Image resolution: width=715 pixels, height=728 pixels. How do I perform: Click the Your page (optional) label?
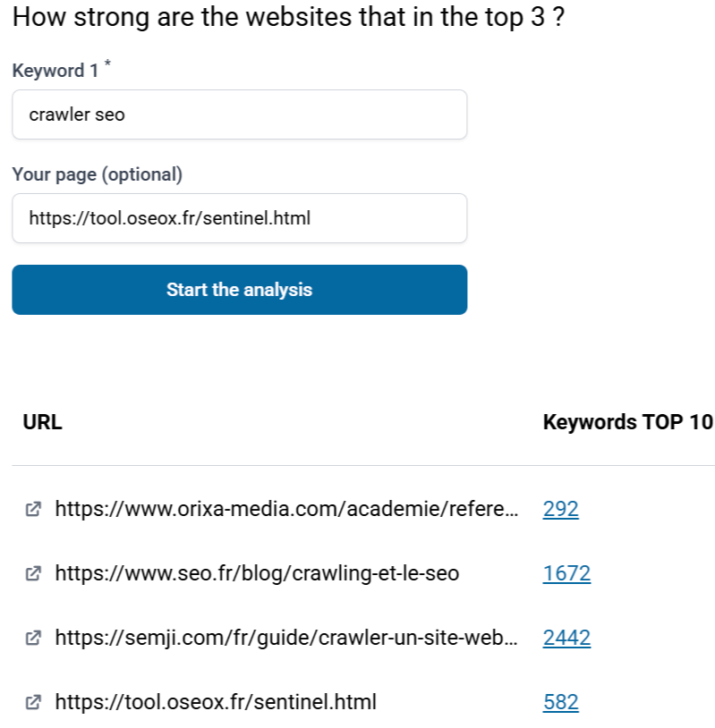[x=98, y=175]
